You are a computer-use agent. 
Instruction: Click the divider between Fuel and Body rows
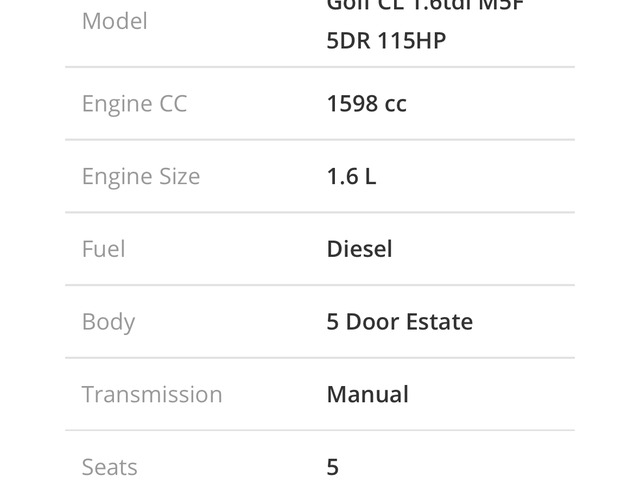click(320, 285)
